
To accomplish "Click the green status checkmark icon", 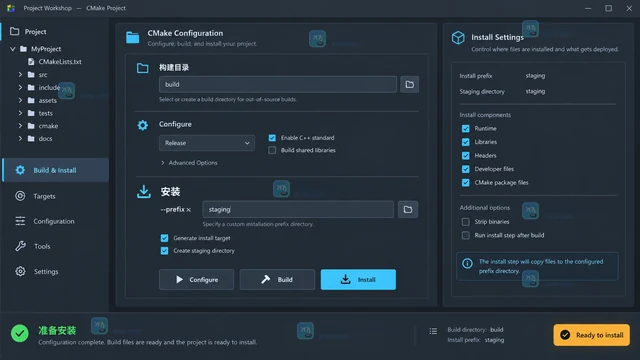I will (x=20, y=333).
